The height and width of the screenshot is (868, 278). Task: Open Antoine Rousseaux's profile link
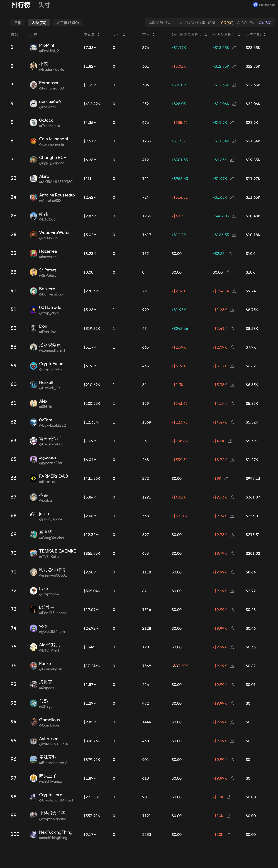pos(57,195)
